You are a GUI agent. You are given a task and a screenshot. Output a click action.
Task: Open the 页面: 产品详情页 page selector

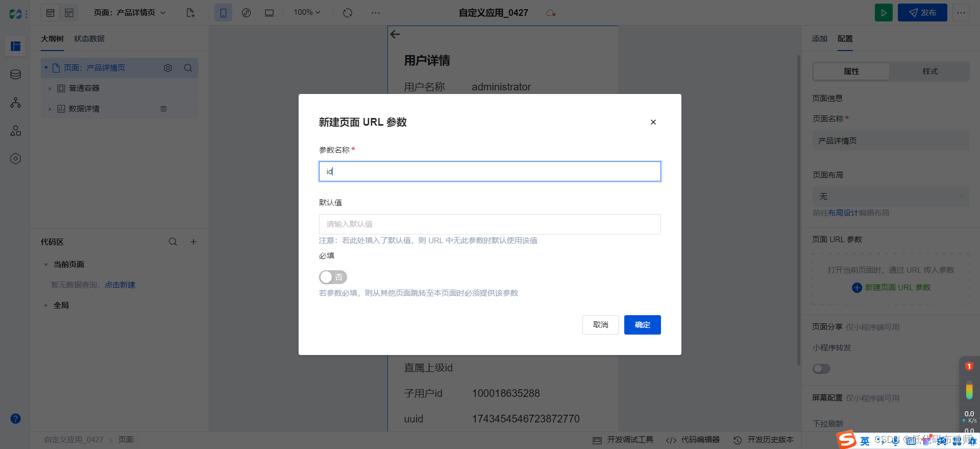click(130, 13)
